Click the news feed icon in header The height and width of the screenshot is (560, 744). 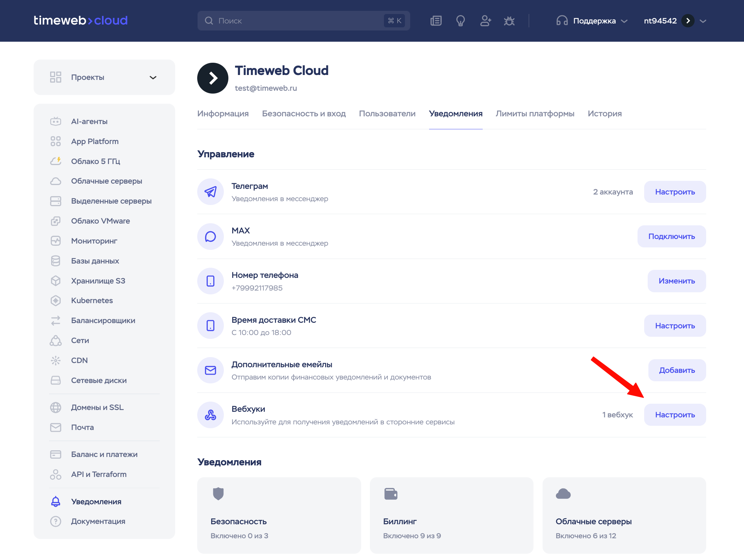pos(436,21)
